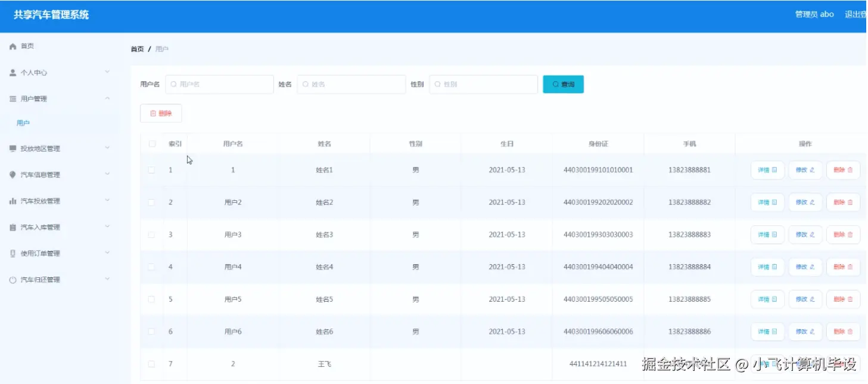Expand the 汽车信息管理 chevron
The height and width of the screenshot is (384, 868).
[107, 174]
